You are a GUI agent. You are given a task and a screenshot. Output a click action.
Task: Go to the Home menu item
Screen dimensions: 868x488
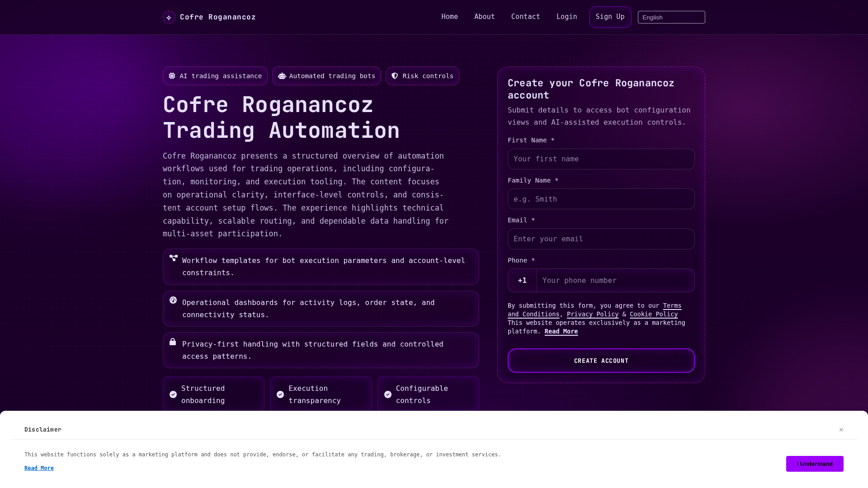450,17
